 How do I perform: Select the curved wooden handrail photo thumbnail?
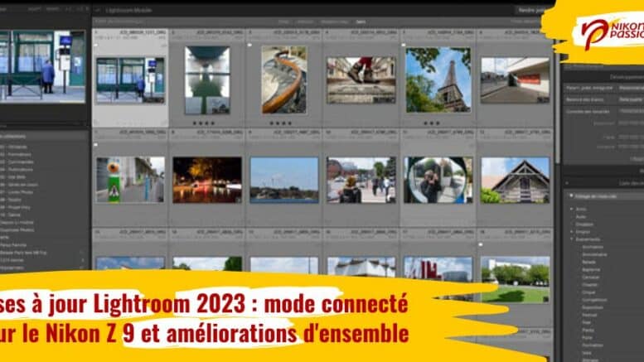coord(284,80)
